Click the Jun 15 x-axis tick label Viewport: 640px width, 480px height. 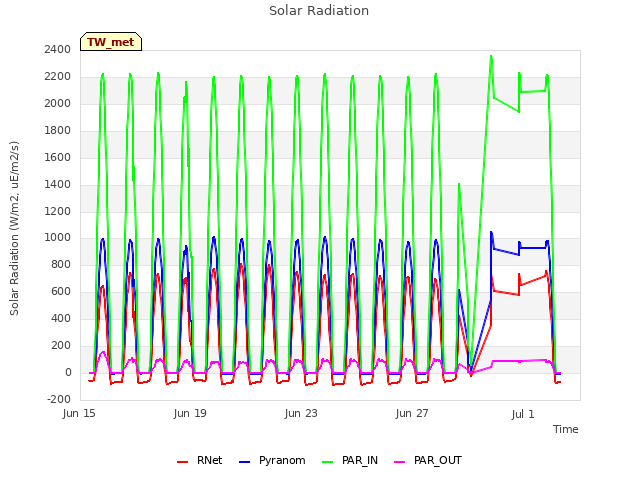(x=79, y=413)
